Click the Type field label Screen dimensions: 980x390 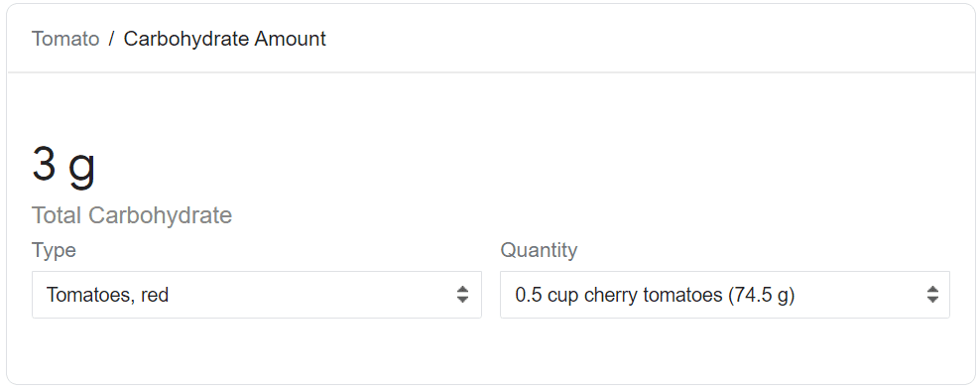tap(54, 250)
